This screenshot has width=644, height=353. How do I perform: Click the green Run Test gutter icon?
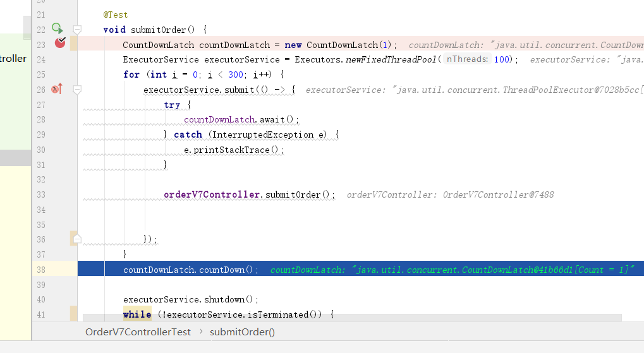click(x=57, y=28)
